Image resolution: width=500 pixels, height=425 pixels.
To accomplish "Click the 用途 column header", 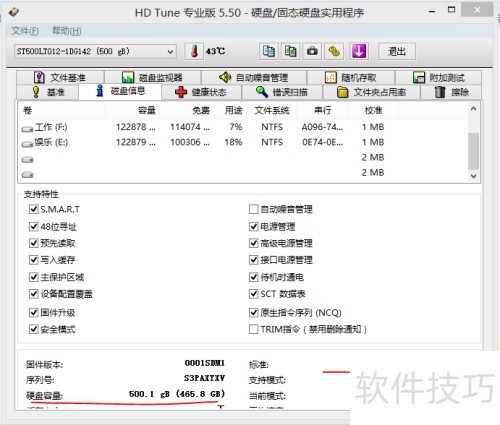I will coord(230,110).
